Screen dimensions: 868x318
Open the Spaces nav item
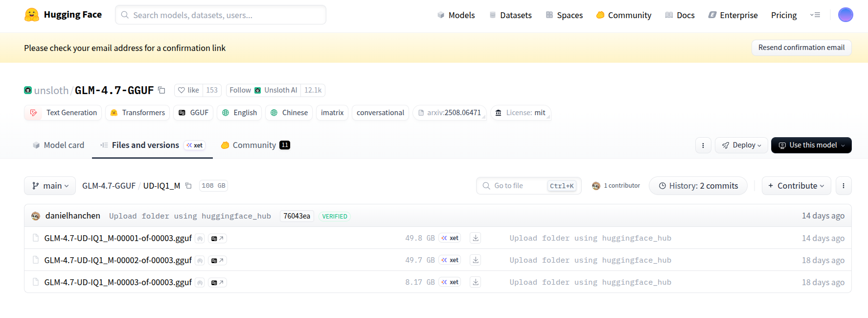pos(564,15)
